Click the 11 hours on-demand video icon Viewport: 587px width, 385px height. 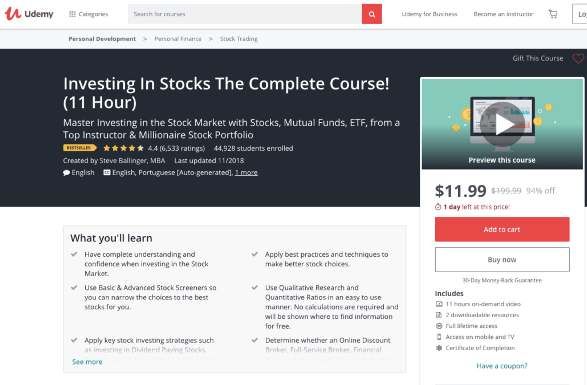click(439, 304)
